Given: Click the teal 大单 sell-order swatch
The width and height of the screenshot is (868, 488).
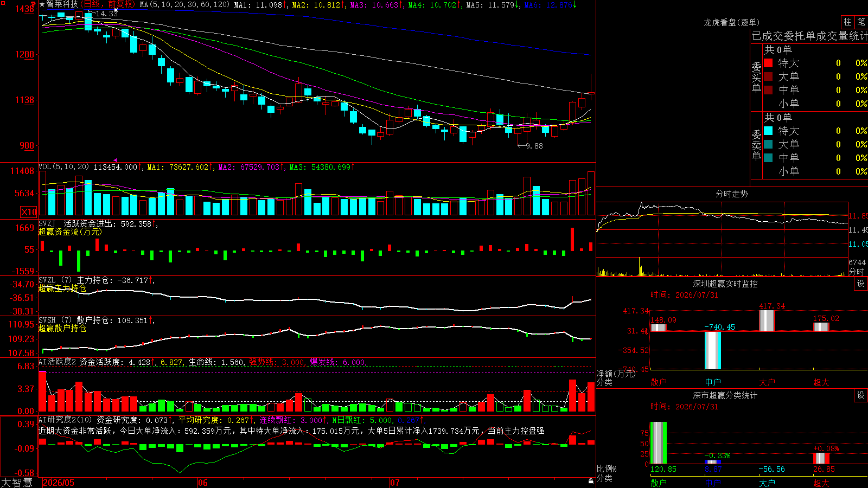Looking at the screenshot, I should [x=768, y=144].
